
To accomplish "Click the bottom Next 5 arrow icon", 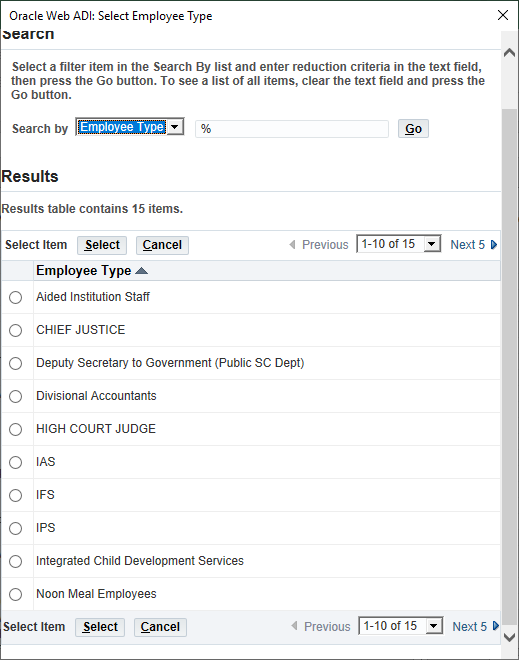I will 496,626.
